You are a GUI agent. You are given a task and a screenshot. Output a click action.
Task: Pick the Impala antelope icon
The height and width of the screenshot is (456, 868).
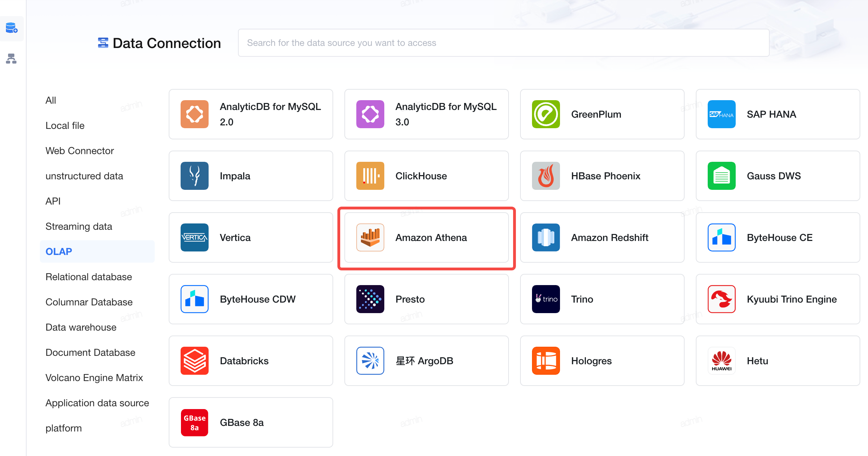coord(194,176)
